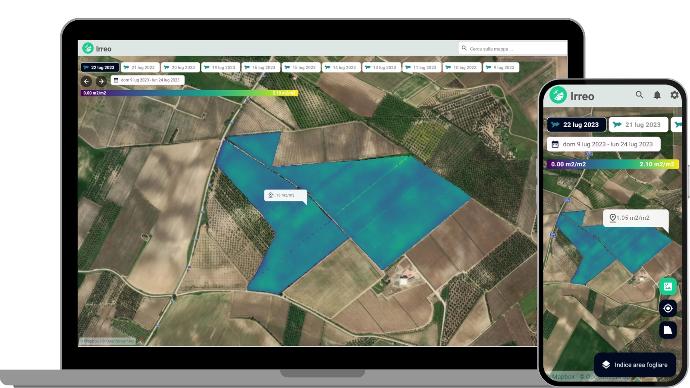Screen dimensions: 690x388
Task: Click the search magnifier icon on the phone
Action: [639, 95]
